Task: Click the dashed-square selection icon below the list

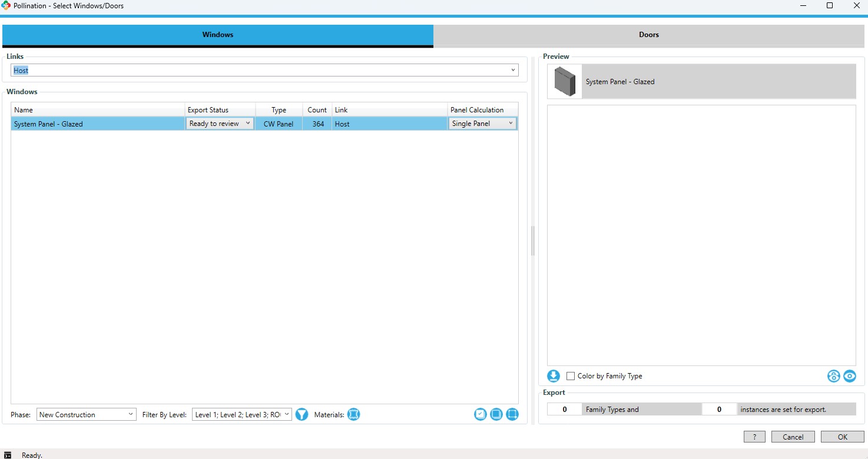Action: pos(512,414)
